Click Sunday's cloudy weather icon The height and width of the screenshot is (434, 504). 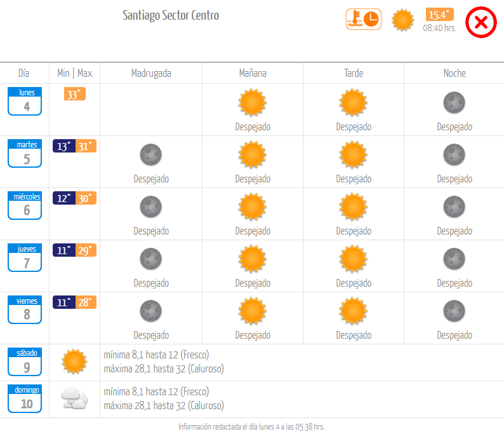(x=74, y=398)
